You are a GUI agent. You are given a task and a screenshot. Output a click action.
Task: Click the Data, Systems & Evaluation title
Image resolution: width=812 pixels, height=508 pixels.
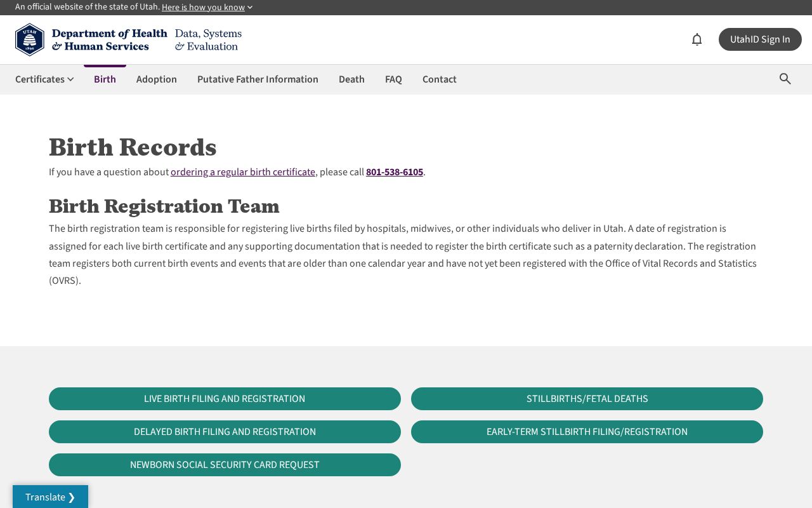tap(208, 39)
